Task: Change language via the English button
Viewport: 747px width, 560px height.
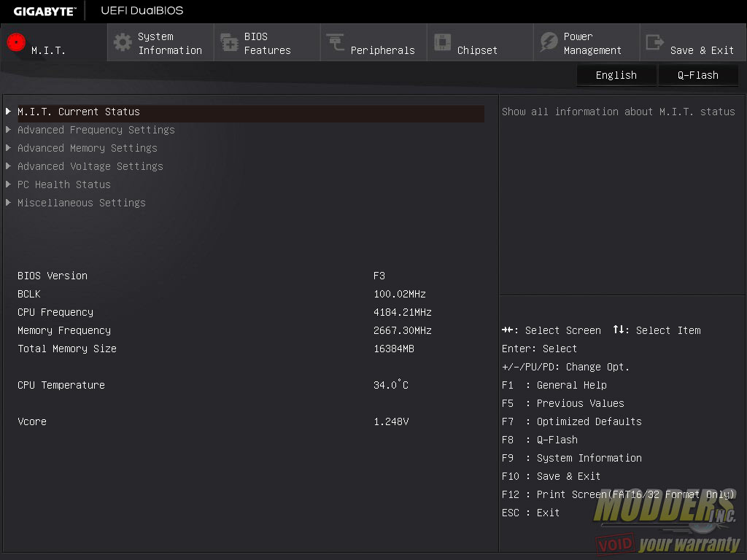Action: [x=616, y=75]
